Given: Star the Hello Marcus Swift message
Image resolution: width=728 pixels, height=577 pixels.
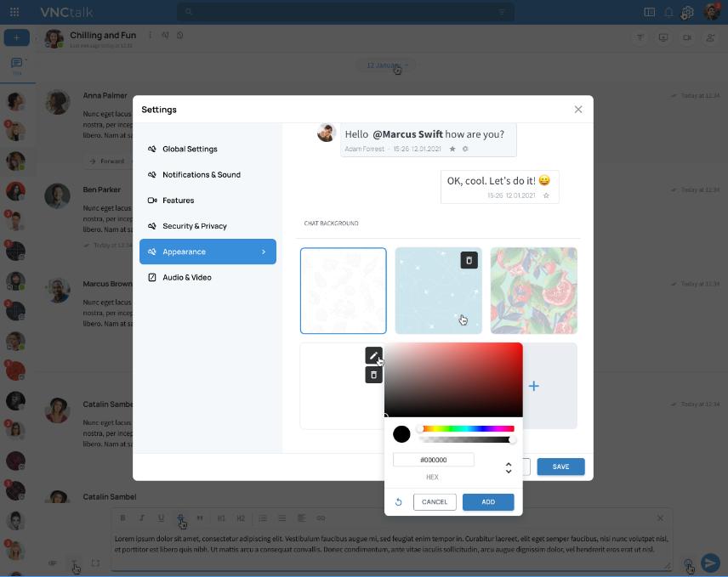Looking at the screenshot, I should point(452,149).
